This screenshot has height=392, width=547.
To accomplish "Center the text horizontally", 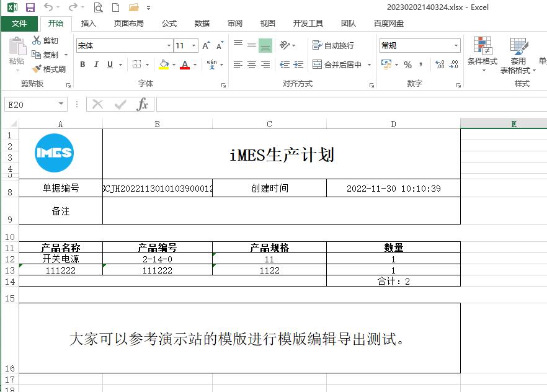I will pyautogui.click(x=252, y=65).
